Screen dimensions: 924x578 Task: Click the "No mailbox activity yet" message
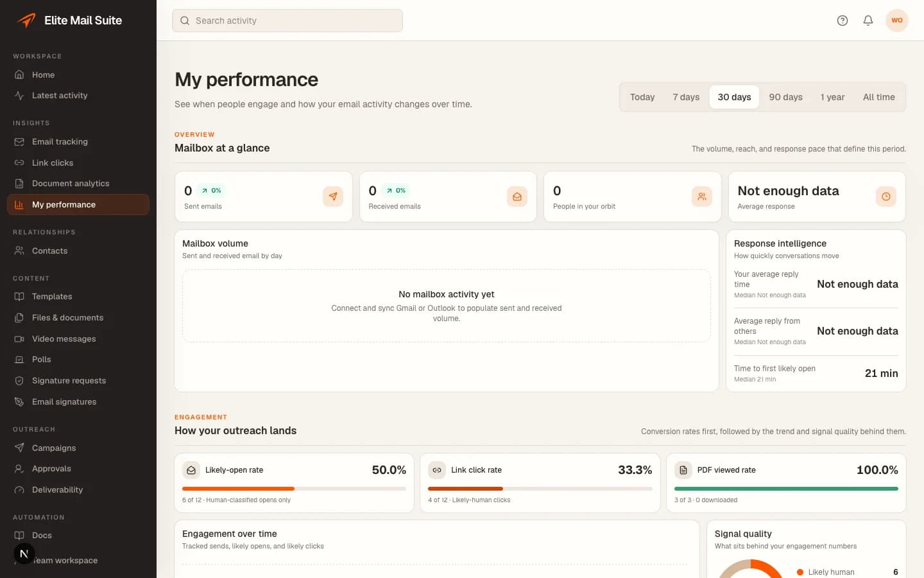click(447, 294)
